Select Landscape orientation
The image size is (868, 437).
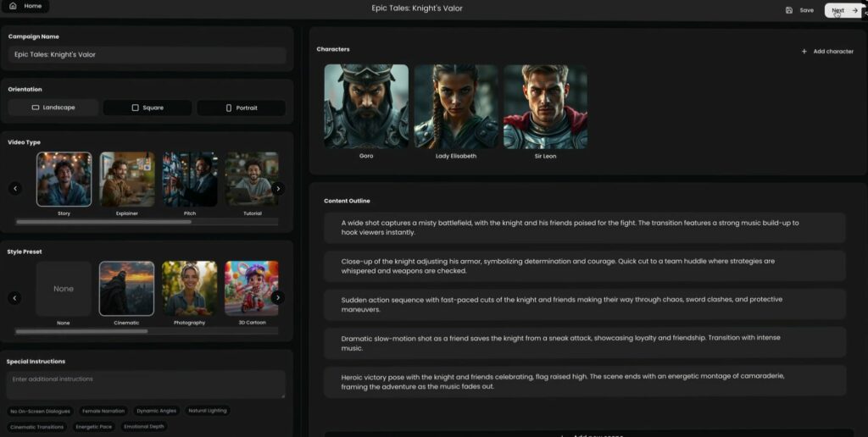pyautogui.click(x=53, y=108)
